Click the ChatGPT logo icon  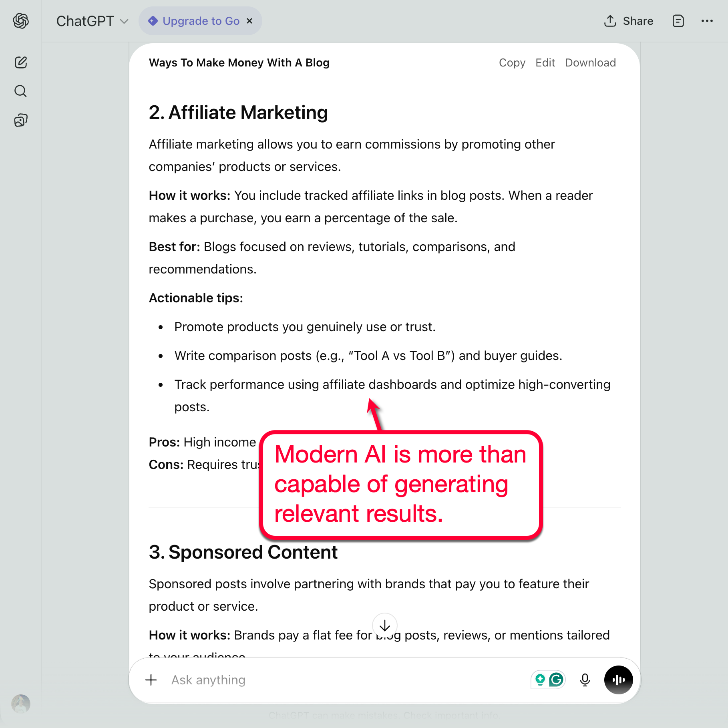21,21
